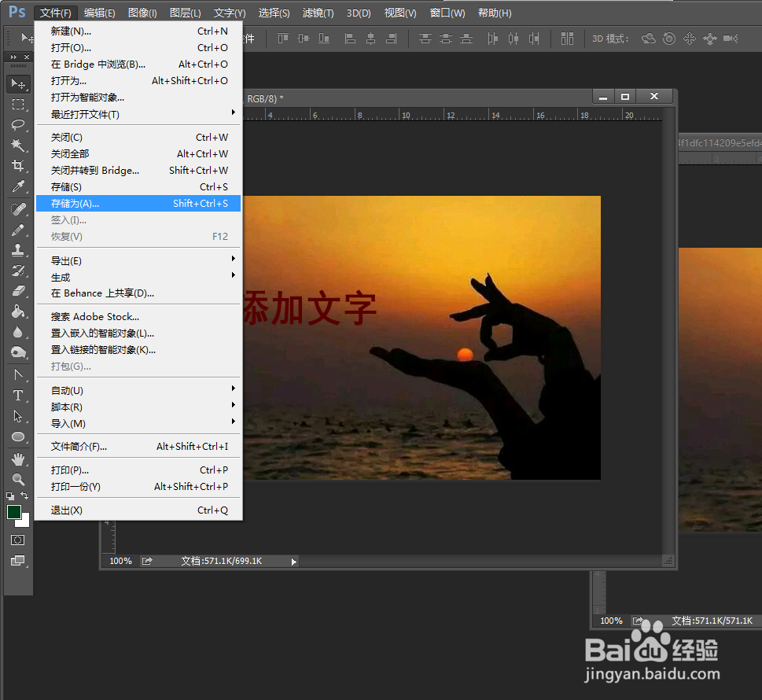Open the 窗口 menu
Viewport: 762px width, 700px height.
point(446,13)
